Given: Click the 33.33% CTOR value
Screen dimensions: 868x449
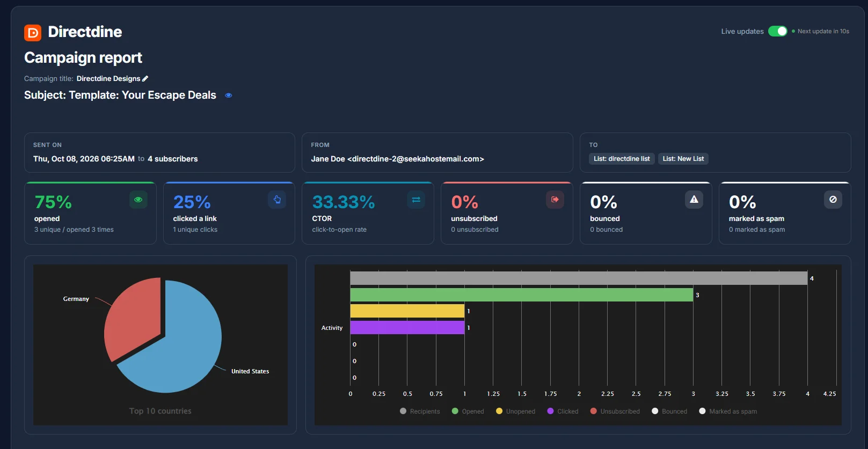Looking at the screenshot, I should (x=344, y=202).
